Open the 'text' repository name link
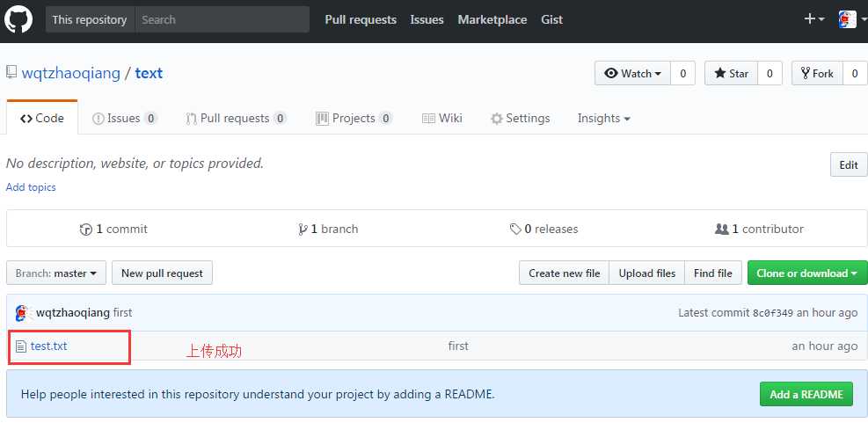This screenshot has height=430, width=868. 149,73
